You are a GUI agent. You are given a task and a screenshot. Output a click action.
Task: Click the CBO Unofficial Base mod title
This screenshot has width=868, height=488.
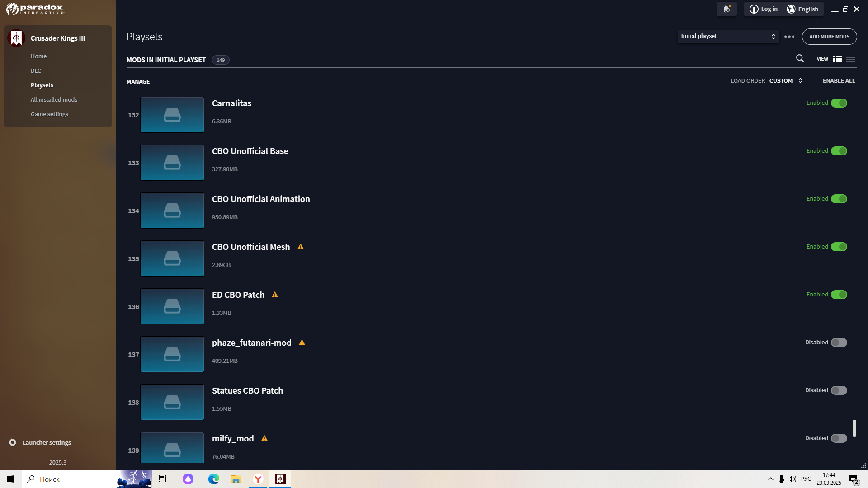(250, 151)
